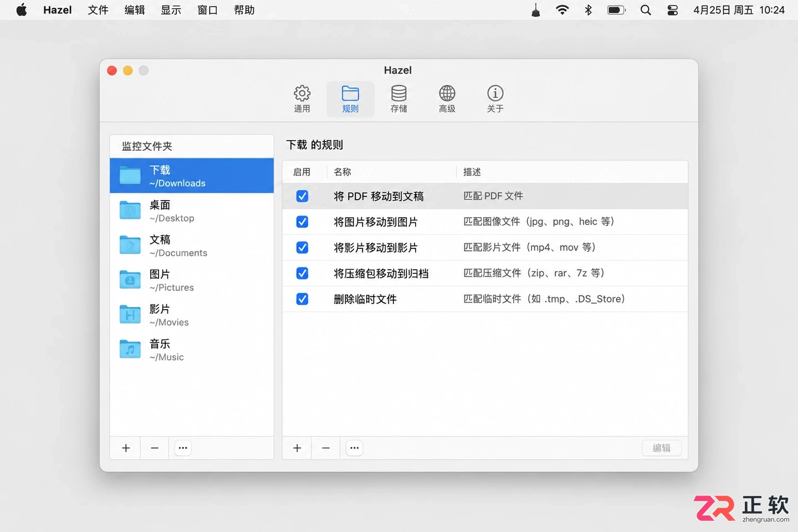Switch to the 高级 tab
Viewport: 798px width, 532px height.
(447, 99)
